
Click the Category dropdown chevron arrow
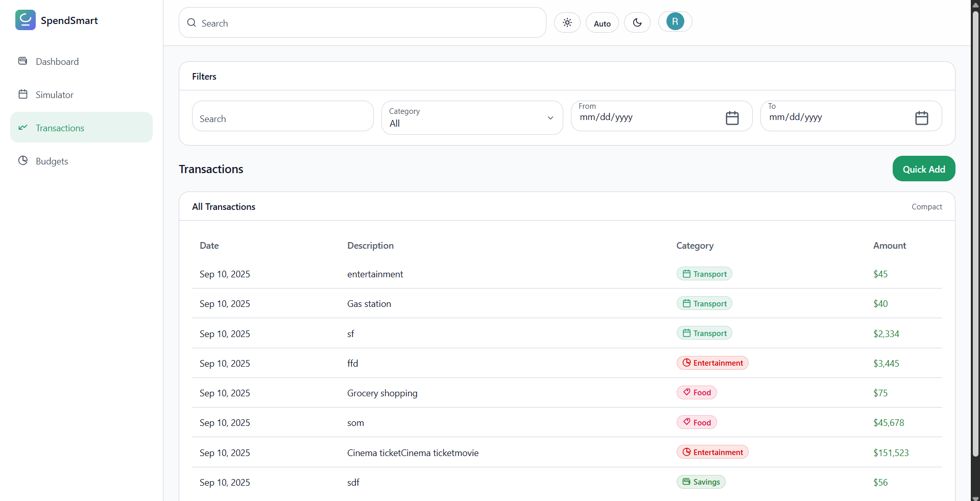551,118
